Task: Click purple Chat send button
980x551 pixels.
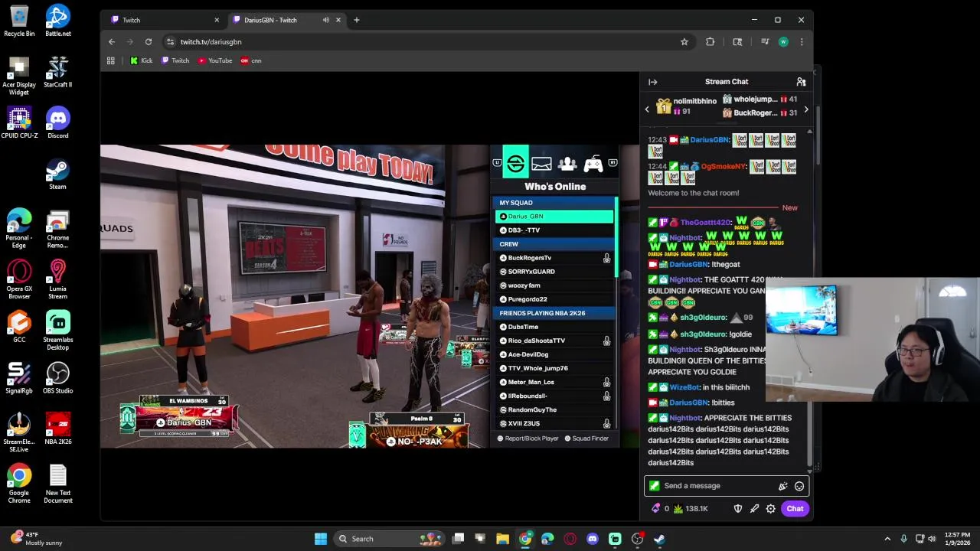Action: point(795,508)
